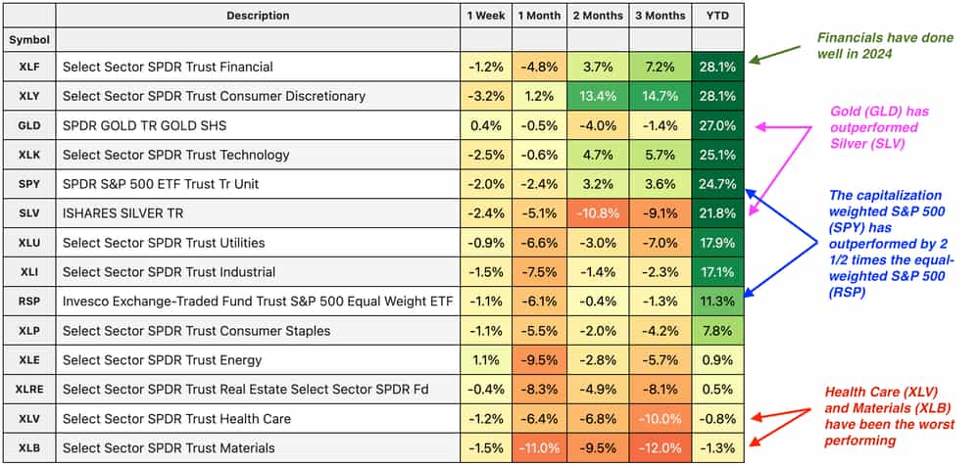980x467 pixels.
Task: Click the dark green 28.1% YTD cell for XLF
Action: pyautogui.click(x=717, y=67)
